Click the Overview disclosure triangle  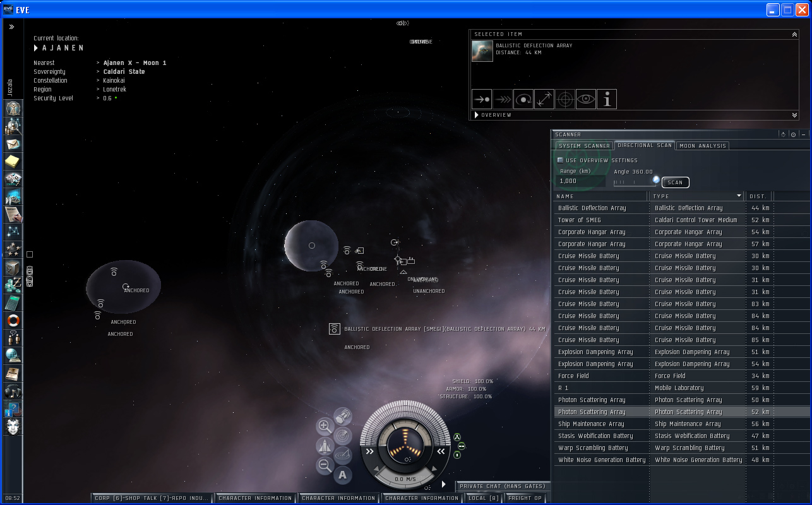coord(477,115)
